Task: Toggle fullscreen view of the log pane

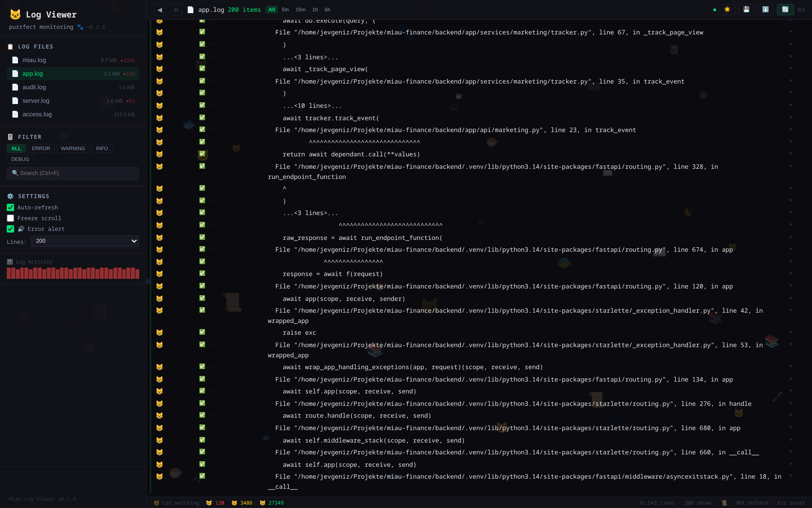Action: [x=176, y=10]
